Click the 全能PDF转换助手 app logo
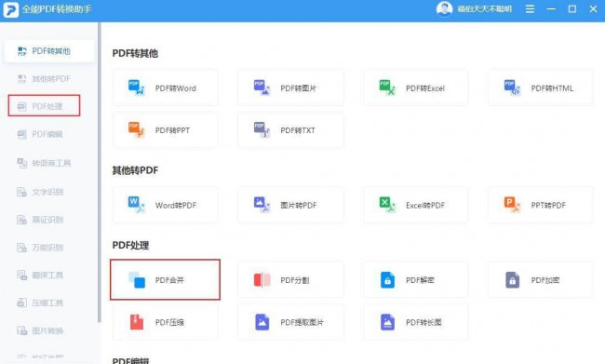The height and width of the screenshot is (364, 605). click(10, 9)
